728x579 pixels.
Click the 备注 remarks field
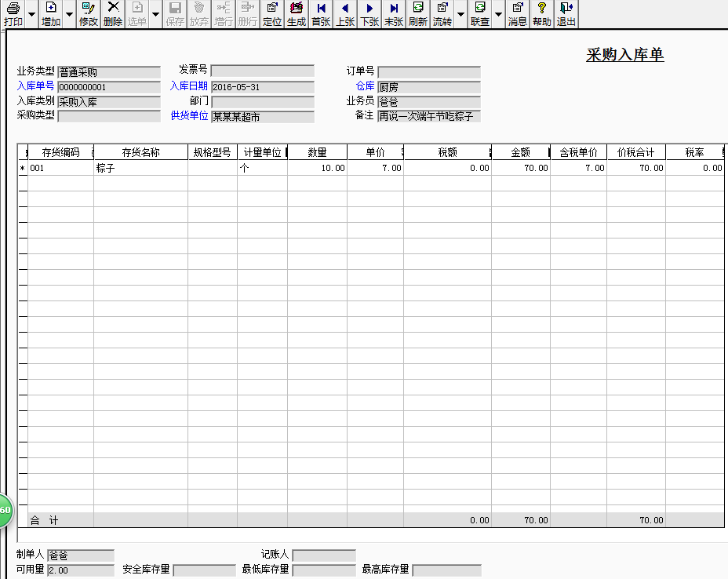429,116
